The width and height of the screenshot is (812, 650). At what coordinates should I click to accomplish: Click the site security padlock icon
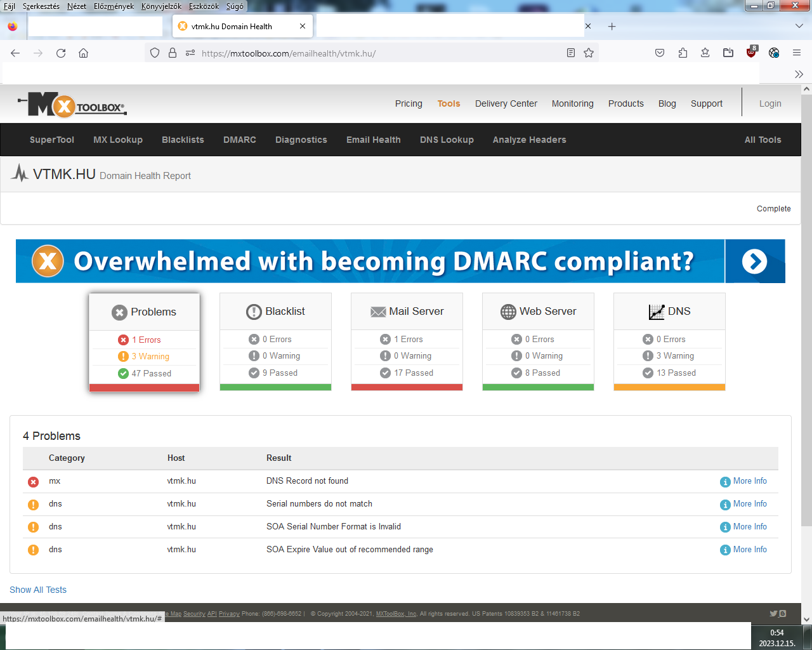tap(173, 53)
